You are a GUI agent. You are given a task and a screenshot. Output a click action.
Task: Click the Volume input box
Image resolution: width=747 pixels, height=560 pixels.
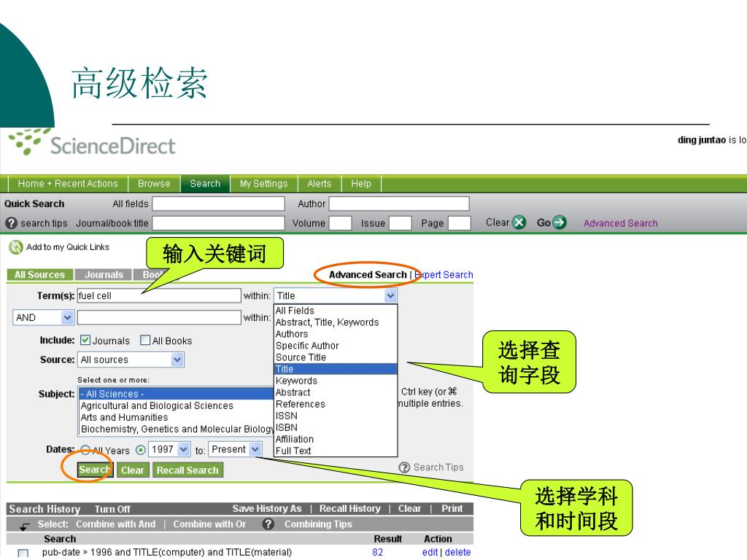coord(340,223)
